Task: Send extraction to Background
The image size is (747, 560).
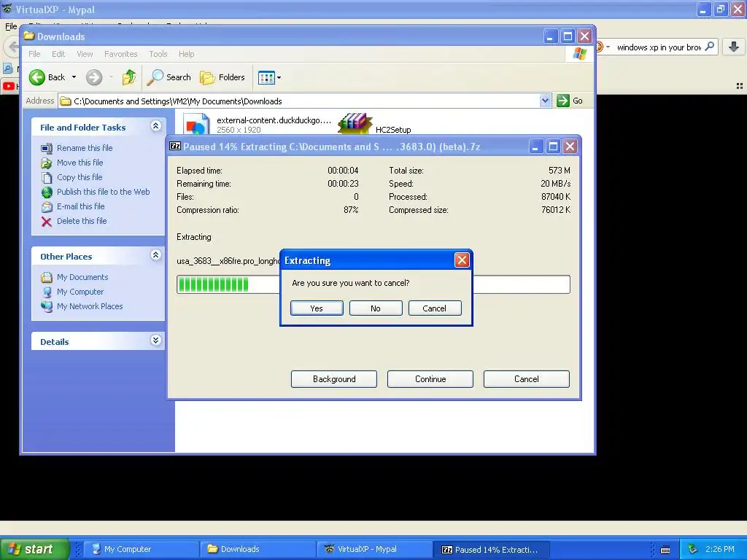Action: click(334, 379)
